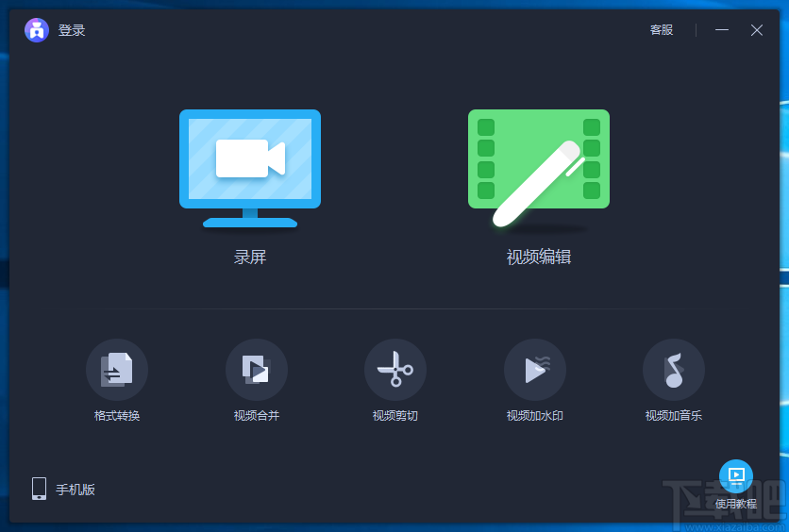
Task: Open the 视频编辑 green film editor icon
Action: coord(539,169)
